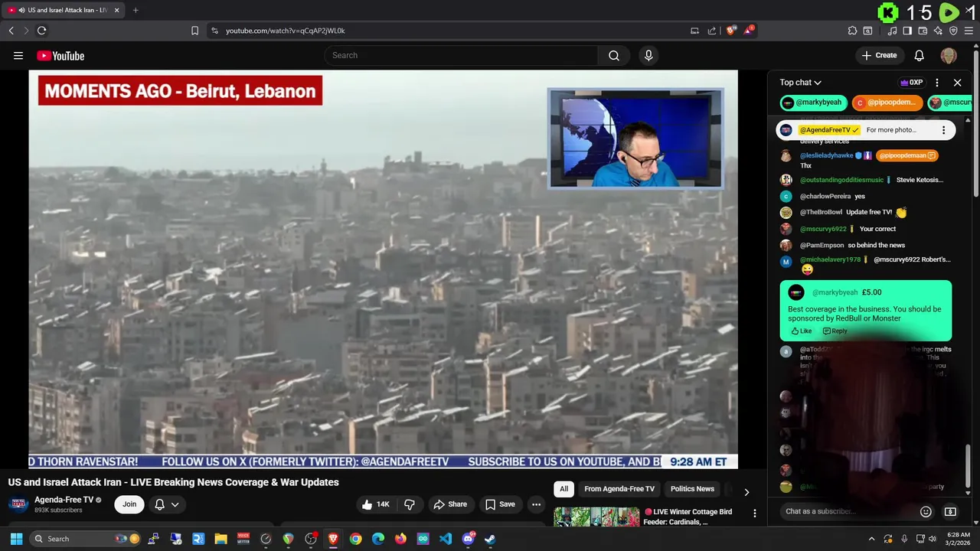Open live chat options three-dot menu
Viewport: 980px width, 551px height.
[937, 83]
